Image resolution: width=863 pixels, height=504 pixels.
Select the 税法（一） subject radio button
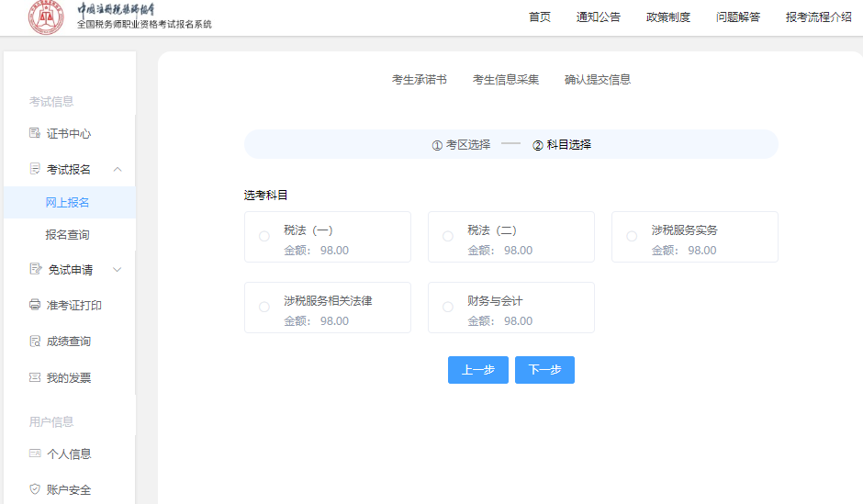coord(264,237)
